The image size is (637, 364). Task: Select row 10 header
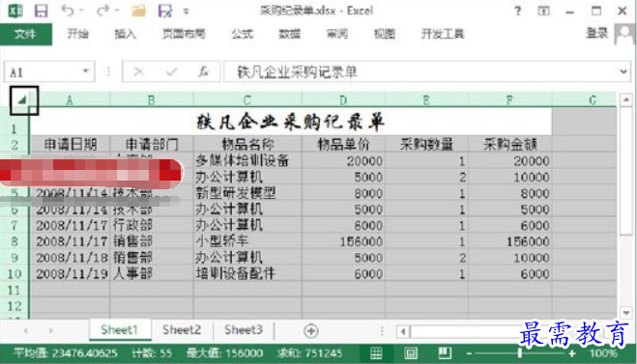click(x=14, y=274)
